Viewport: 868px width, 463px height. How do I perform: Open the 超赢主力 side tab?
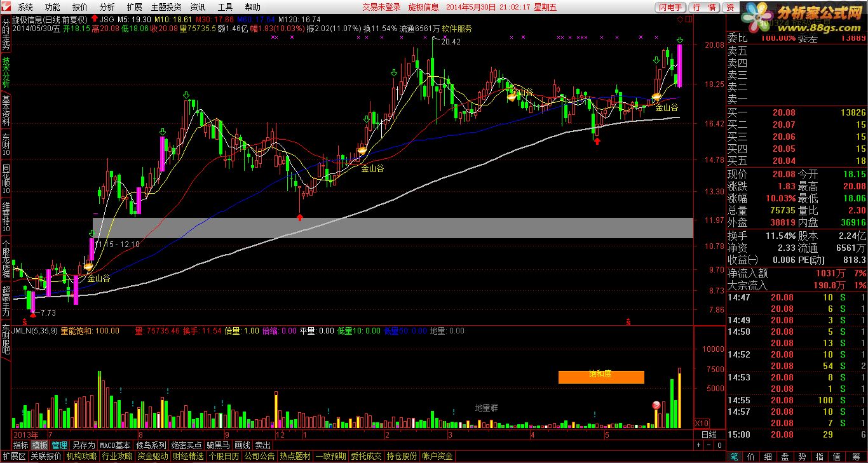(x=6, y=301)
